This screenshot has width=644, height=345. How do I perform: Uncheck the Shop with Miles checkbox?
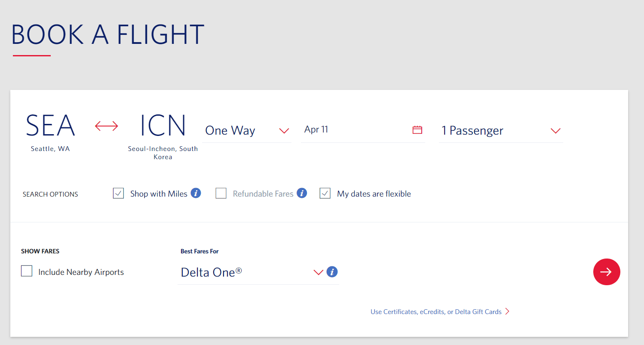(118, 194)
